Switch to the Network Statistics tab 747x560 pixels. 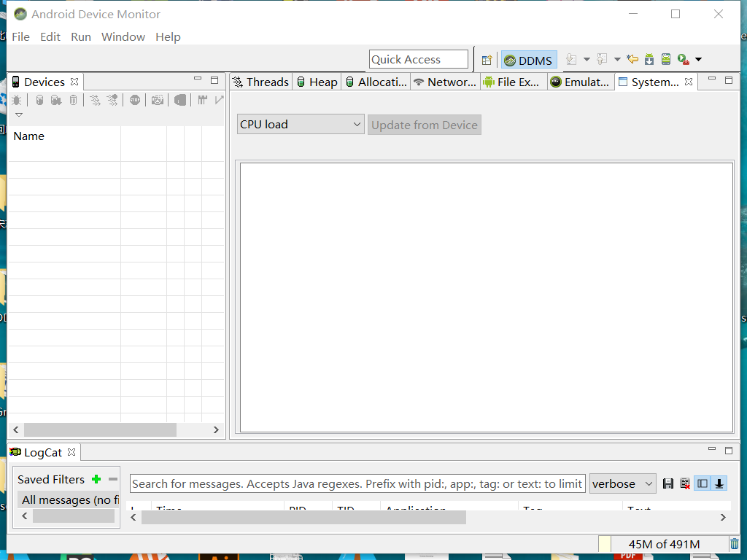point(445,82)
